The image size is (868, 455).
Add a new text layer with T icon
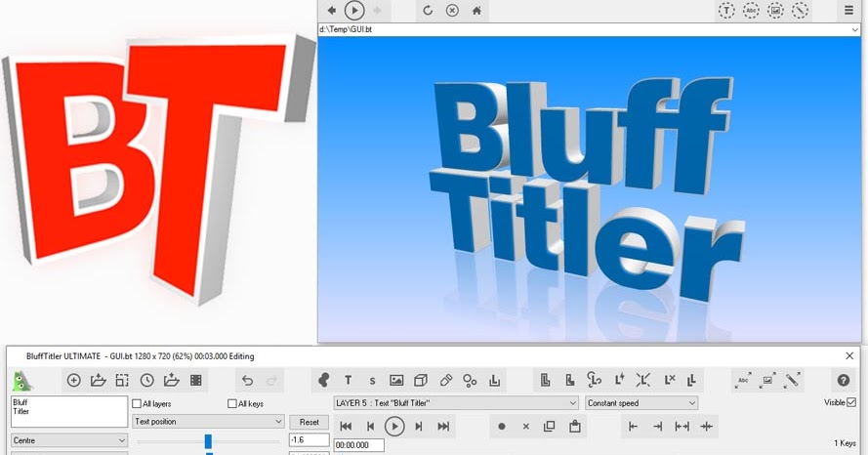coord(348,380)
